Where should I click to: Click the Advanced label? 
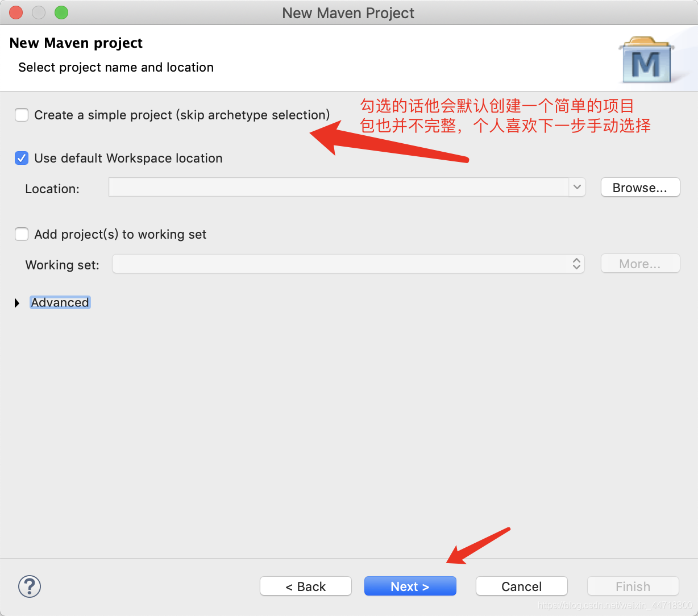coord(60,302)
